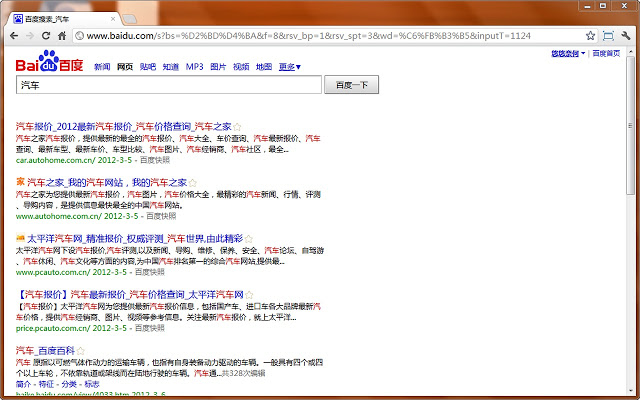The height and width of the screenshot is (400, 640).
Task: Click the Baidu logo
Action: (x=49, y=61)
